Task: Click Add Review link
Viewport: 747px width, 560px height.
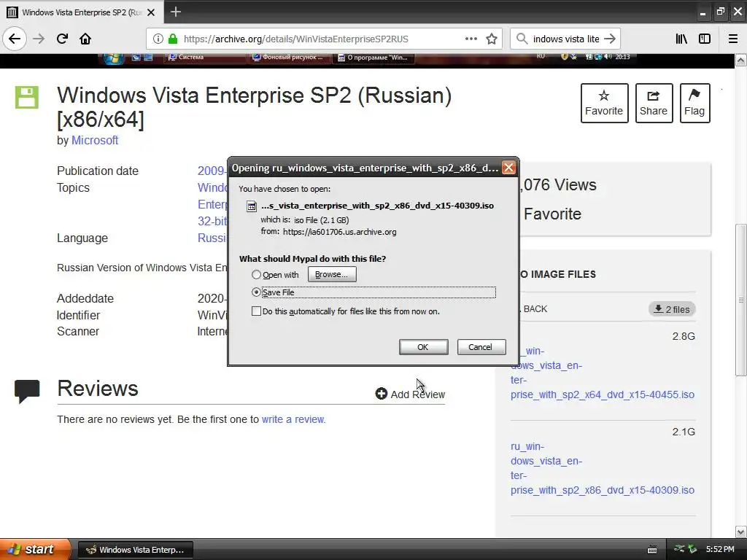Action: (x=410, y=394)
